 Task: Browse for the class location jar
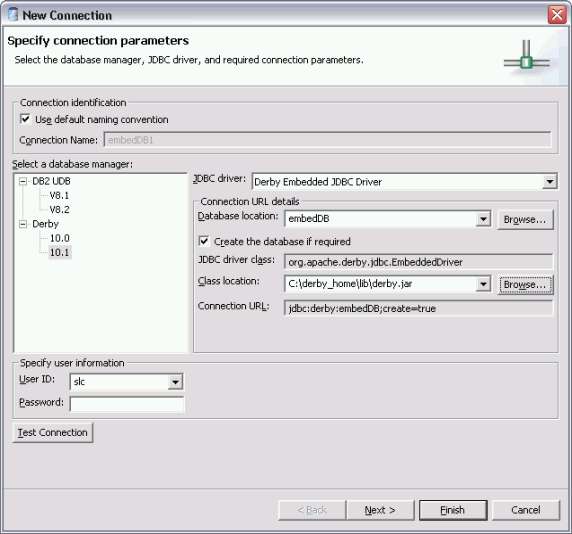click(x=525, y=285)
